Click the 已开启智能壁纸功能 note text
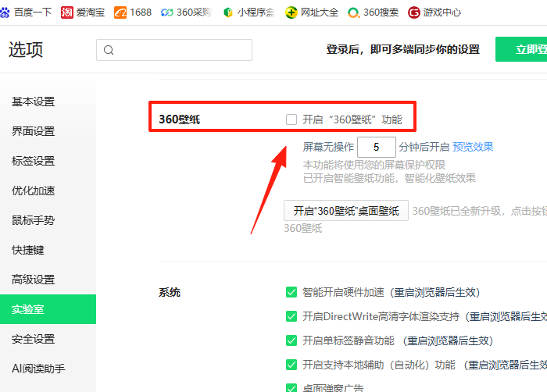Viewport: 547px width, 392px height. pyautogui.click(x=389, y=178)
